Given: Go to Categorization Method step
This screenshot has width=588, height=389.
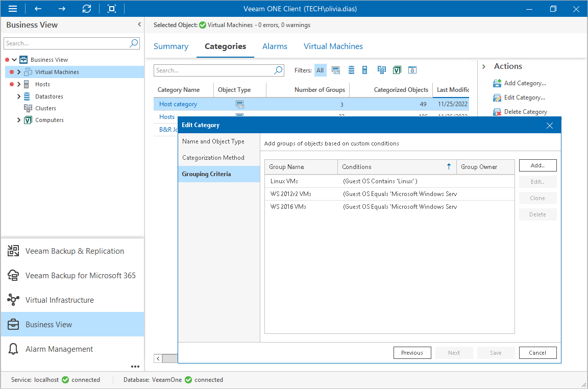Looking at the screenshot, I should pos(219,158).
